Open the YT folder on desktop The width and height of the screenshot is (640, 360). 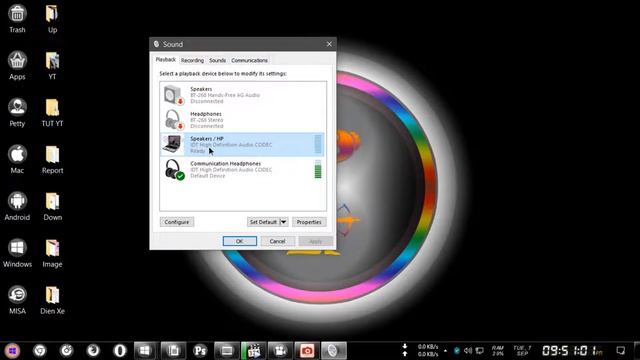click(52, 65)
